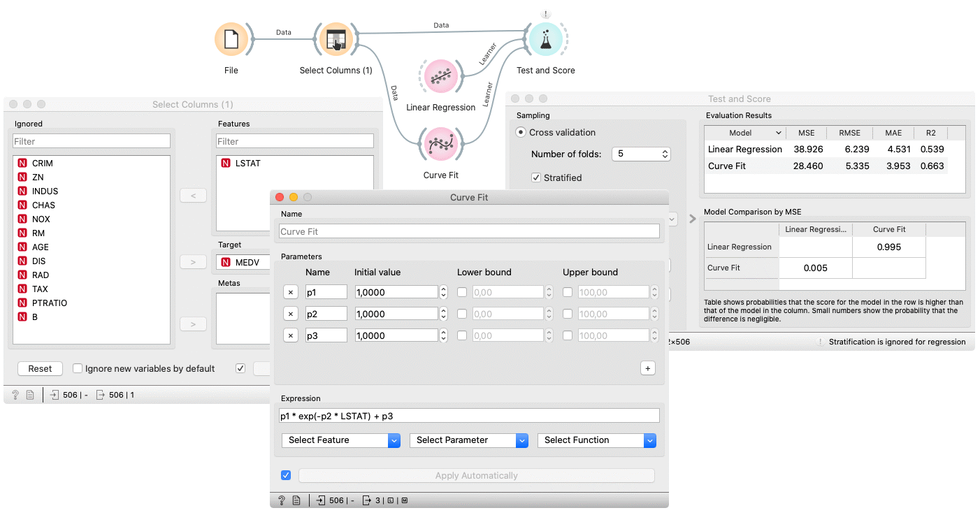
Task: Click the RMSE column header
Action: tap(849, 133)
